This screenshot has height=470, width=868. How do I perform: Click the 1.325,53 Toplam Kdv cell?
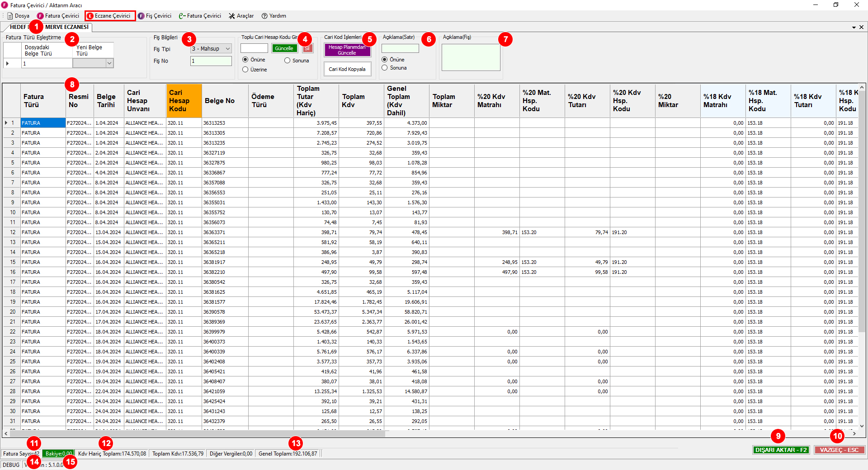click(361, 391)
